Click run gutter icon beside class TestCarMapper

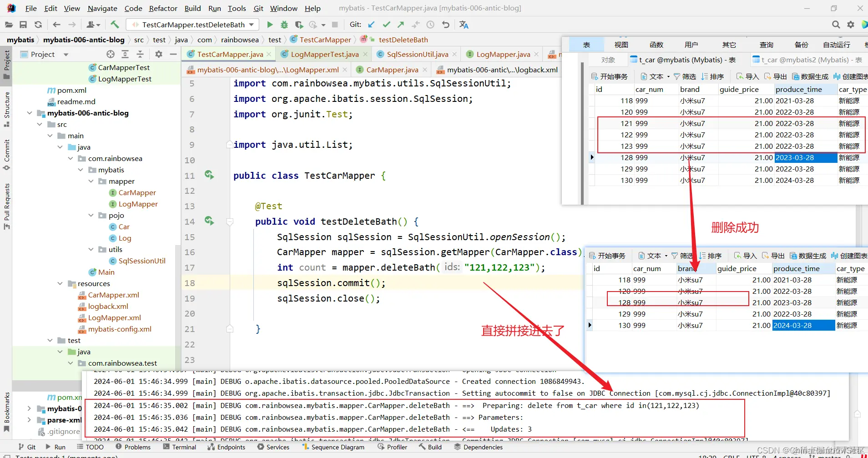(209, 175)
